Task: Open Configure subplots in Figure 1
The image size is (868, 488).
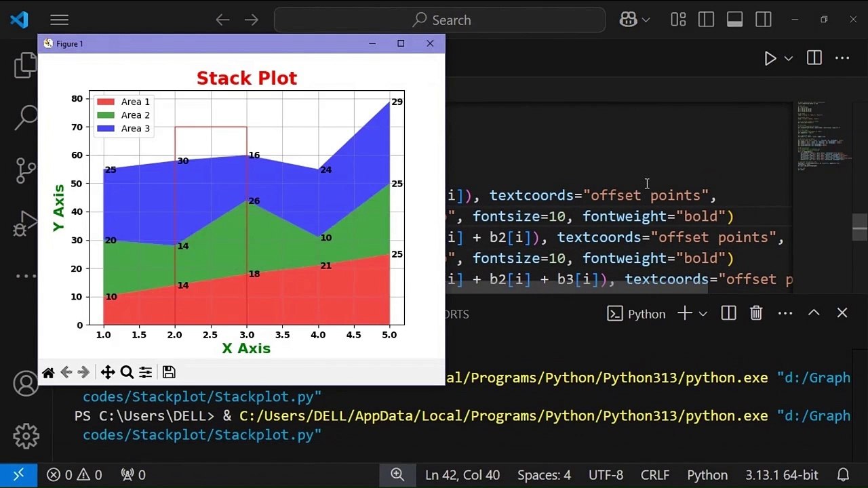Action: 145,372
